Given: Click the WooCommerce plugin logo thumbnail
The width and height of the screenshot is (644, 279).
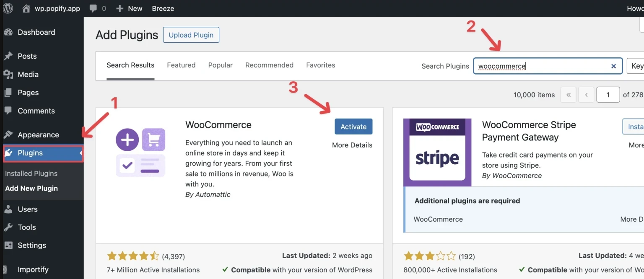Looking at the screenshot, I should pos(140,152).
